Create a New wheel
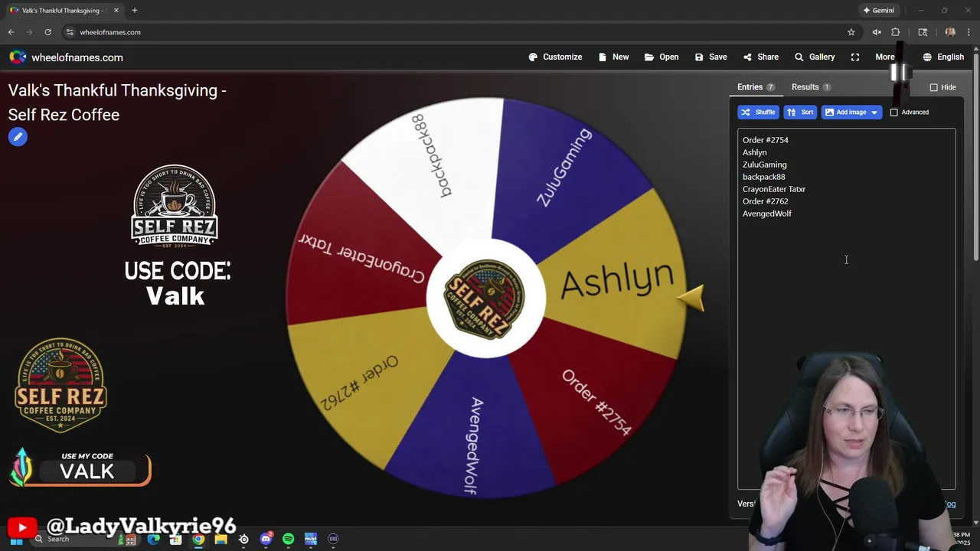Image resolution: width=980 pixels, height=551 pixels. 613,57
